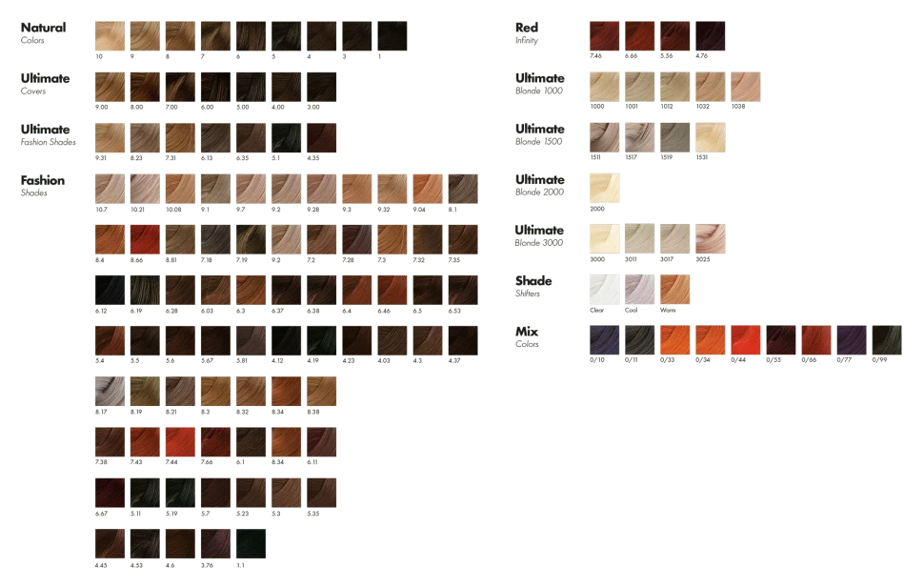Click the white silver swatch in the Shade row

(605, 291)
